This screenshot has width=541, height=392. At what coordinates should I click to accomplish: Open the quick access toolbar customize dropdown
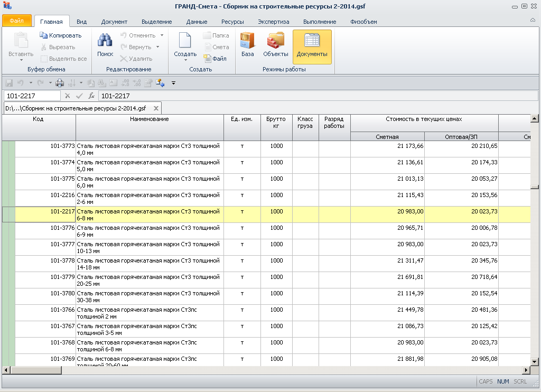point(173,83)
